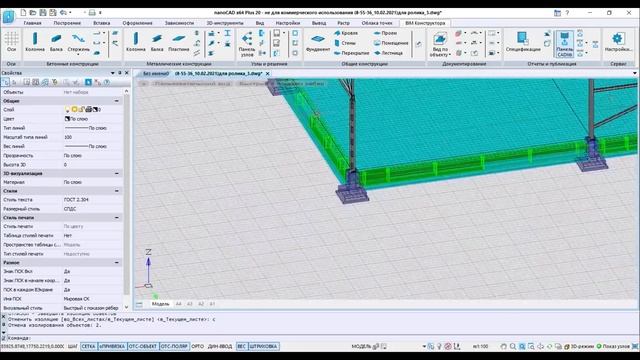Click the м1:100 scale button
Screen dimensions: 640x360
point(480,347)
